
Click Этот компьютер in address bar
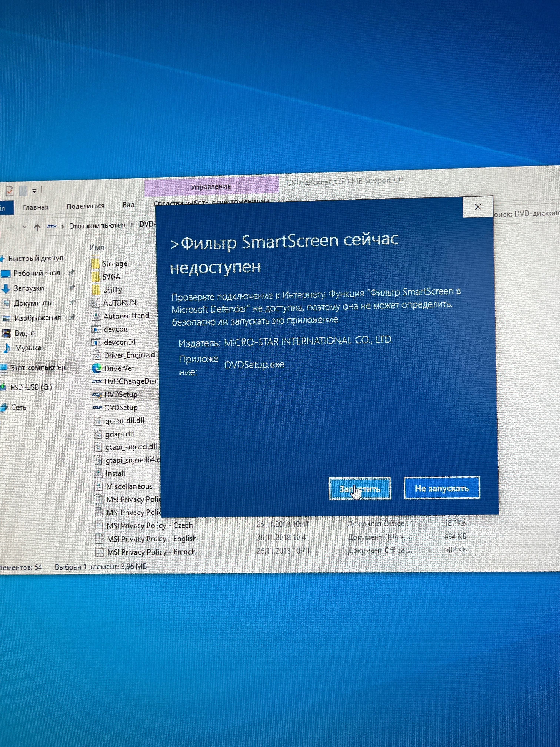(x=97, y=226)
